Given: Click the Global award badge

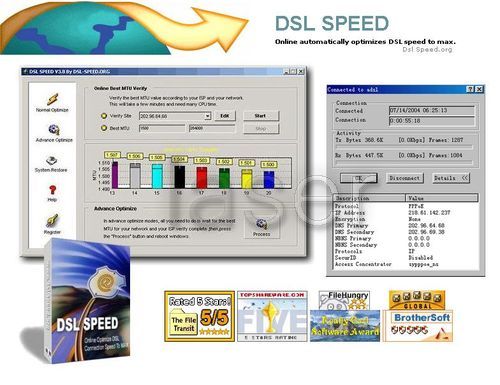Looking at the screenshot, I should [417, 300].
